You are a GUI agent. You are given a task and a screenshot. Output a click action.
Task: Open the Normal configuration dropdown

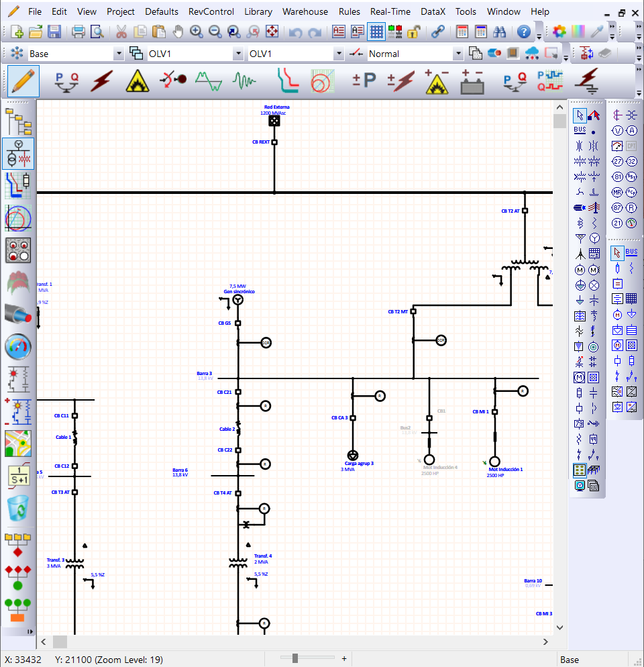coord(458,54)
